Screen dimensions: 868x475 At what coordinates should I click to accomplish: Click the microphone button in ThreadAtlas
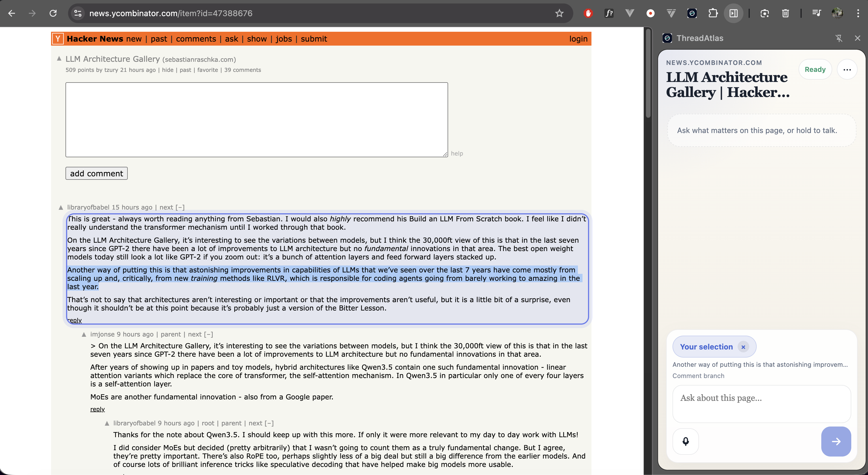(685, 441)
